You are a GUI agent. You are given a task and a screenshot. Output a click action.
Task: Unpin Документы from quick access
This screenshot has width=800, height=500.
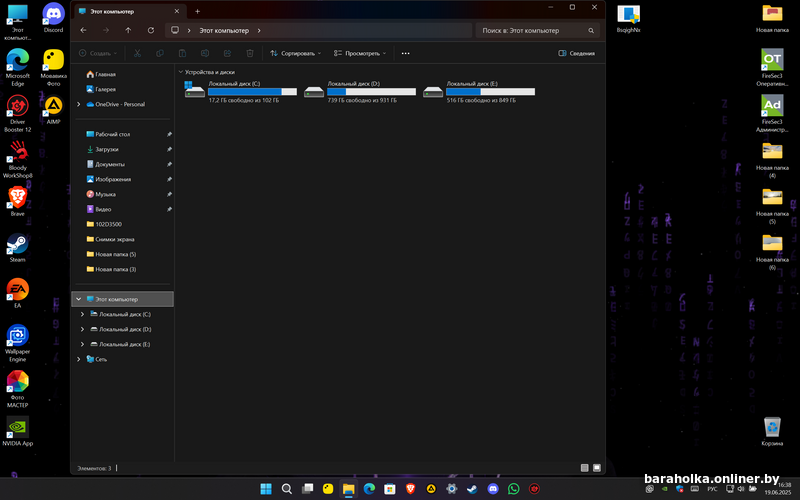click(169, 164)
